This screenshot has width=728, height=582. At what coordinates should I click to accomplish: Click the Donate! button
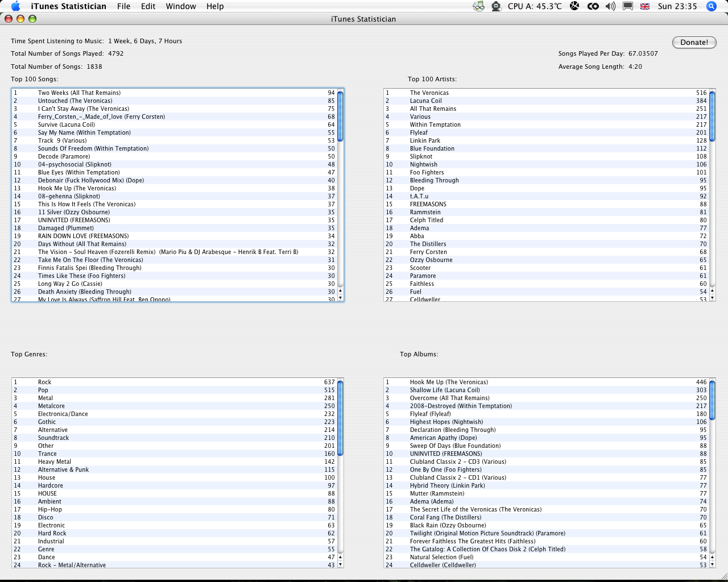(694, 42)
